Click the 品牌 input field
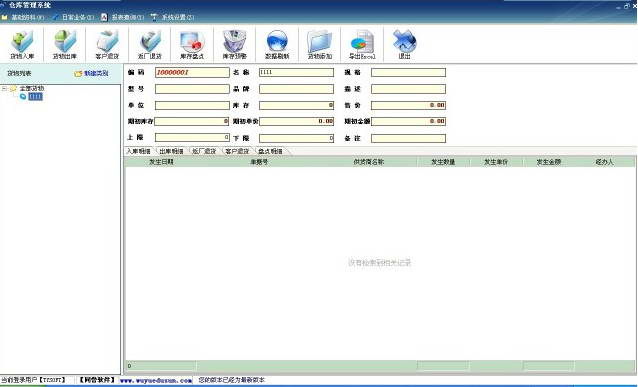The width and height of the screenshot is (638, 387). point(296,89)
